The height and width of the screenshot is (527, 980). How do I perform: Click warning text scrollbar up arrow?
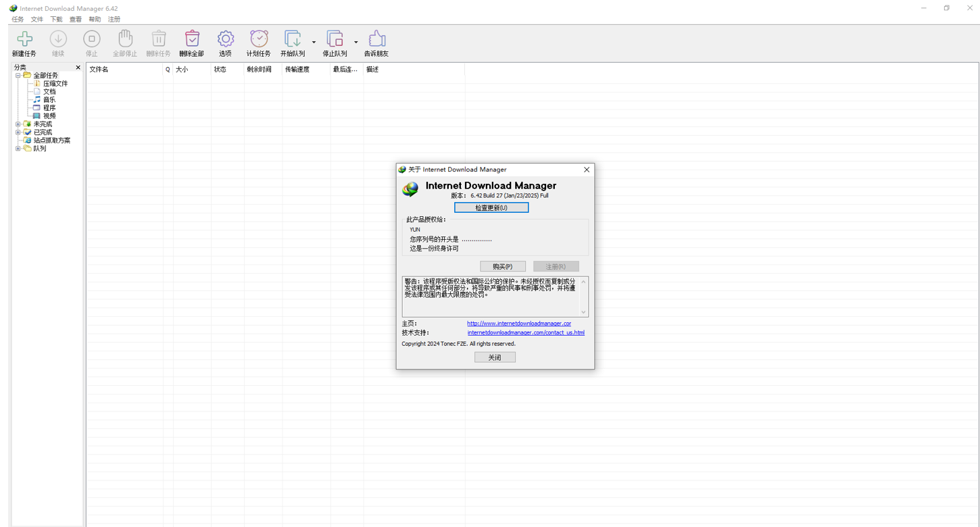[x=583, y=282]
